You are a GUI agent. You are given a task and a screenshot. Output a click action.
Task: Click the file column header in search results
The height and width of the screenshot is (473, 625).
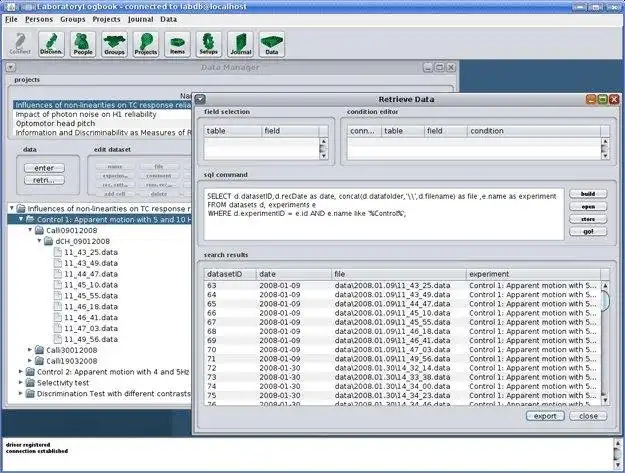pos(399,274)
